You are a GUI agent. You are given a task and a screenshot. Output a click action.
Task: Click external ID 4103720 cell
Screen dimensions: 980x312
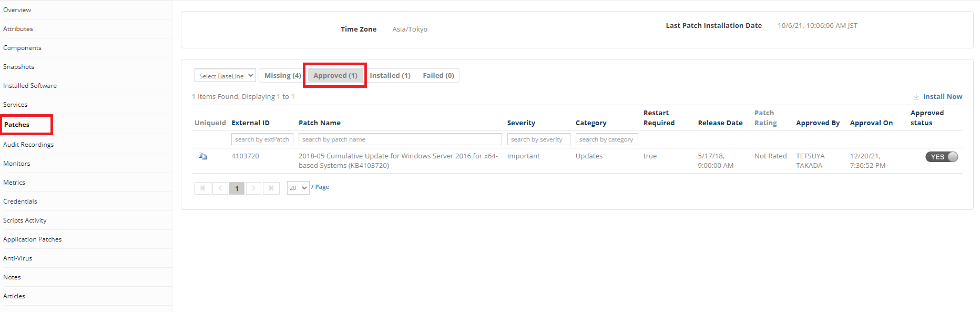(x=245, y=156)
